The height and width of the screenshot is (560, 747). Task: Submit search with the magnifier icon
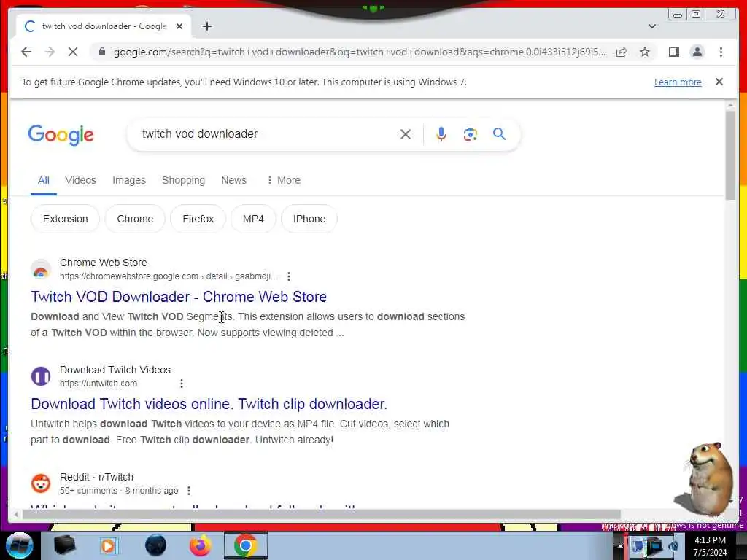click(x=499, y=134)
